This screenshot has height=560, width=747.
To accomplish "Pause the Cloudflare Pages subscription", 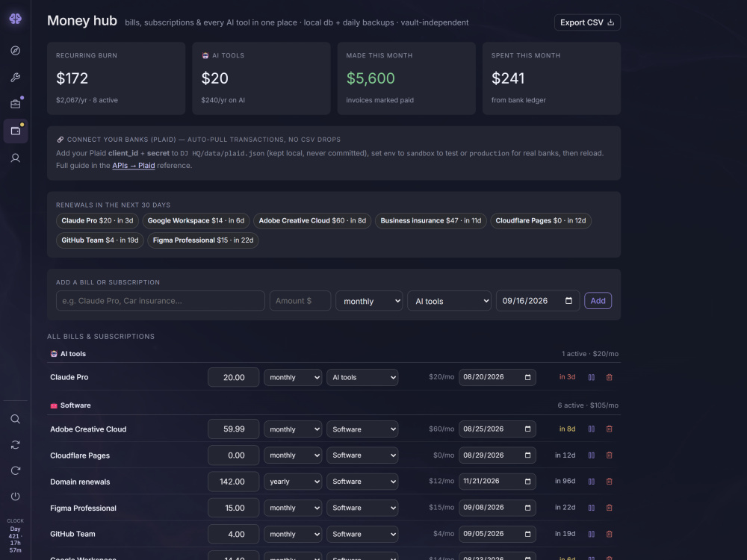I will [x=591, y=455].
